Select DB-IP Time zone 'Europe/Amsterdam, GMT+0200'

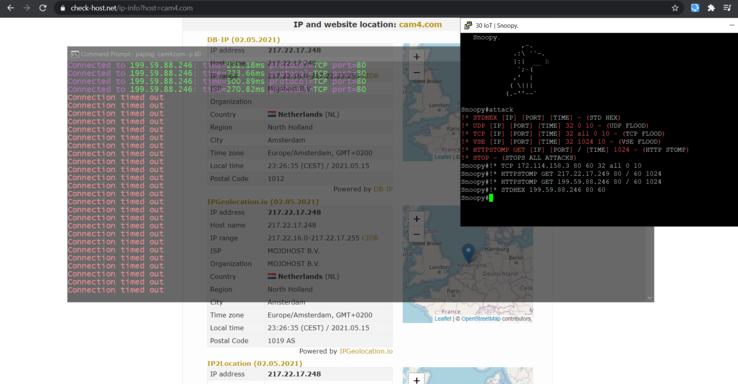[x=320, y=153]
